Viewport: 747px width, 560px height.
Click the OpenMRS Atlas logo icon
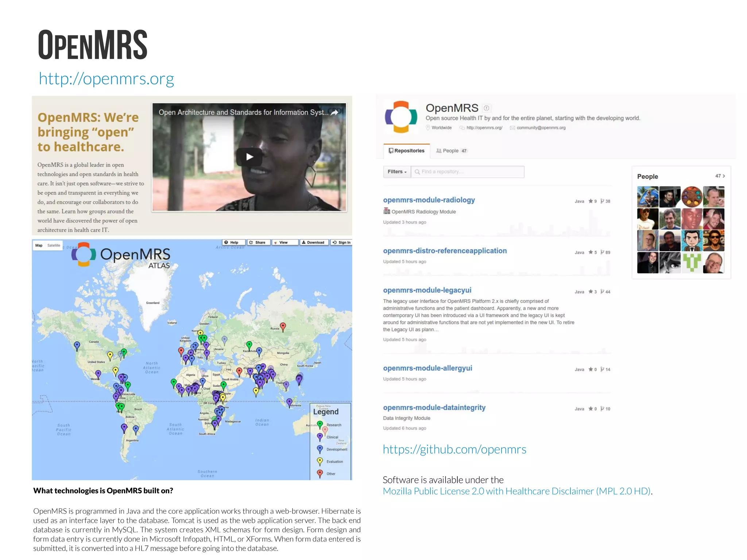84,254
